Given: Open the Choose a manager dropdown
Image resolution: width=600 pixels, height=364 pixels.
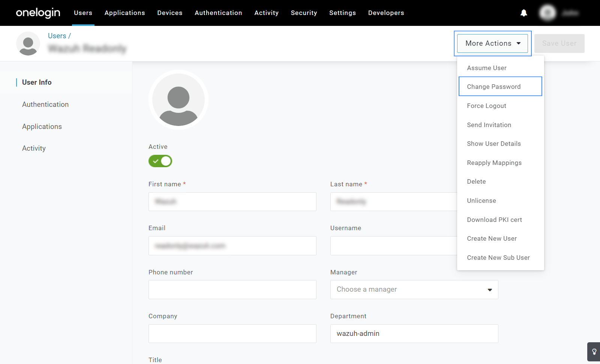Looking at the screenshot, I should click(x=414, y=289).
